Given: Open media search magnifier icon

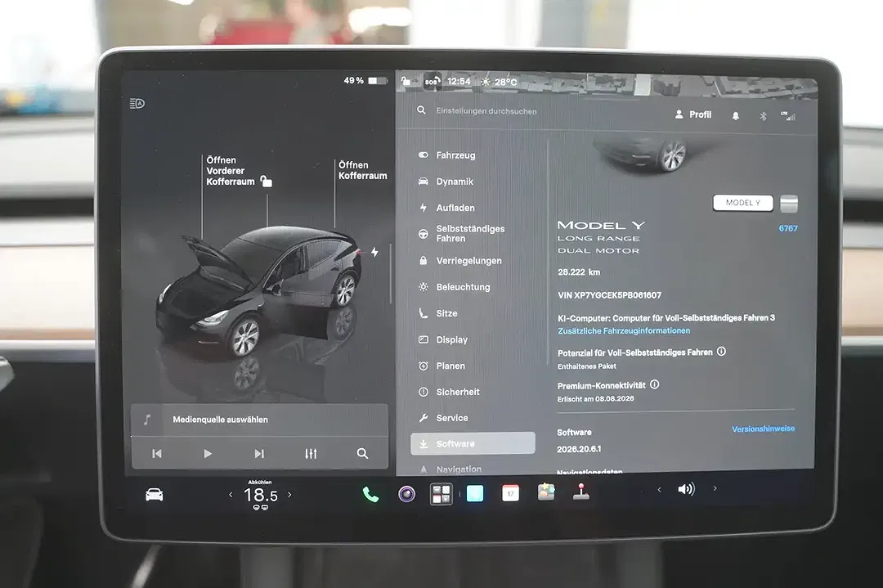Looking at the screenshot, I should click(363, 453).
